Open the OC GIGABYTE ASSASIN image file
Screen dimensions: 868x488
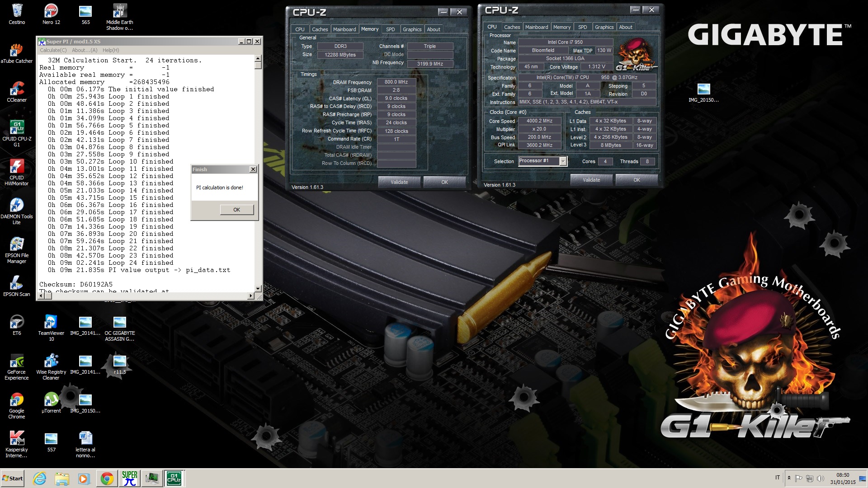120,328
